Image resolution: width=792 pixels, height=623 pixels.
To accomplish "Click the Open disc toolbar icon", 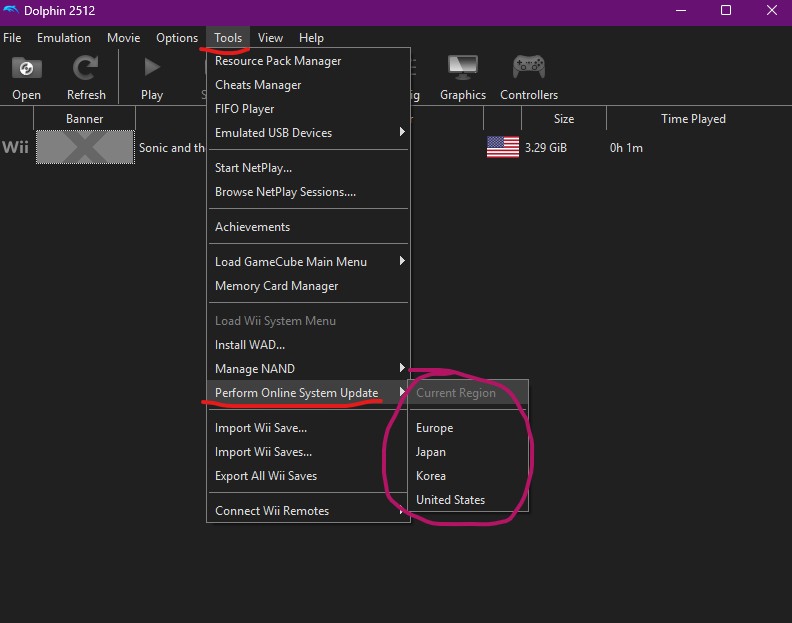I will (x=27, y=69).
